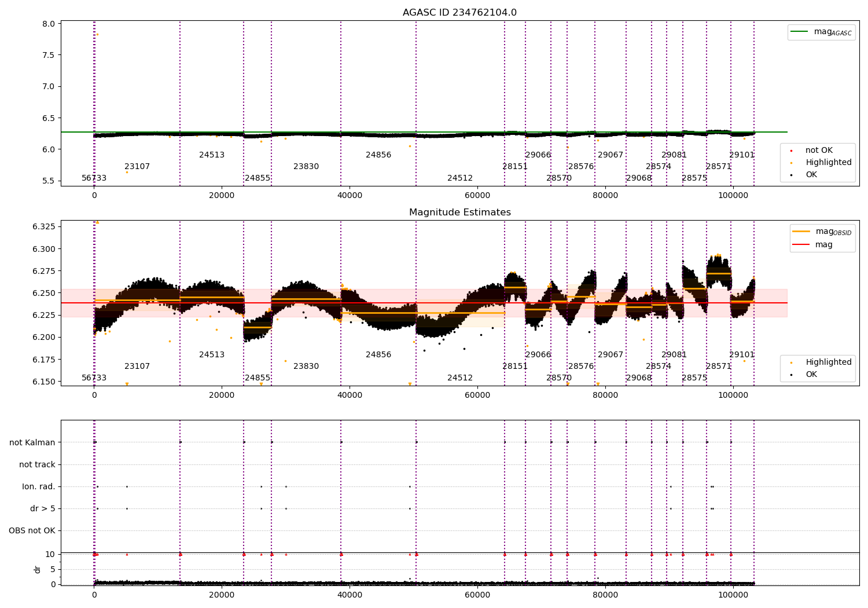Click OBSID label 24513 in the top plot
The image size is (868, 608).
click(x=212, y=155)
